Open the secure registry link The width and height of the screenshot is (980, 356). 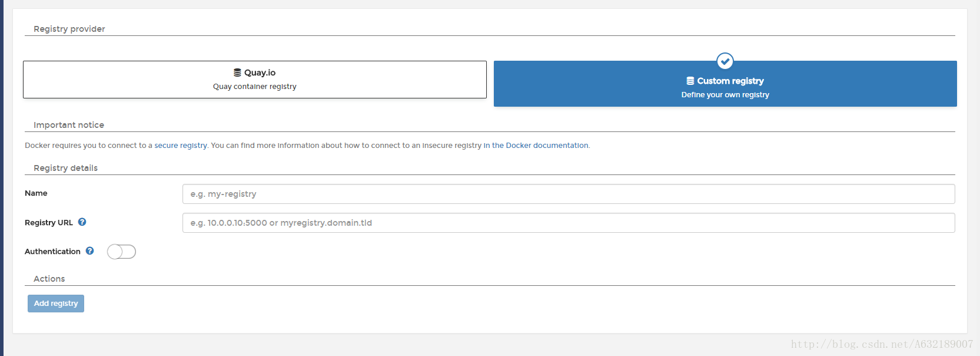click(x=181, y=146)
